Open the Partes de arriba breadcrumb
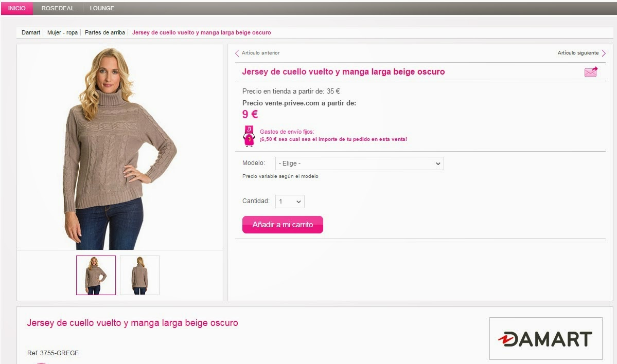Image resolution: width=617 pixels, height=364 pixels. click(x=105, y=32)
